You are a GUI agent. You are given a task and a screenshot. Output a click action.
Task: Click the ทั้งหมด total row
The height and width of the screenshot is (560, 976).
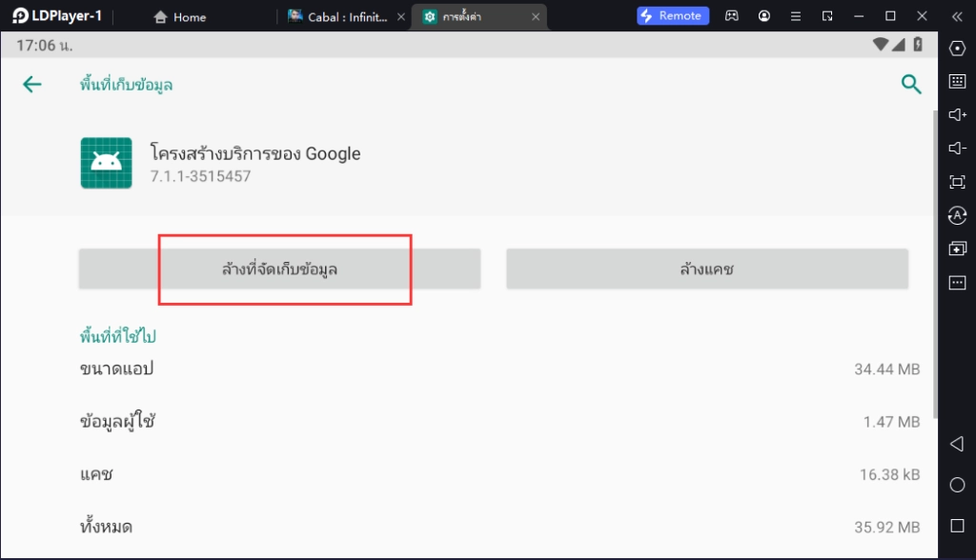(x=499, y=527)
